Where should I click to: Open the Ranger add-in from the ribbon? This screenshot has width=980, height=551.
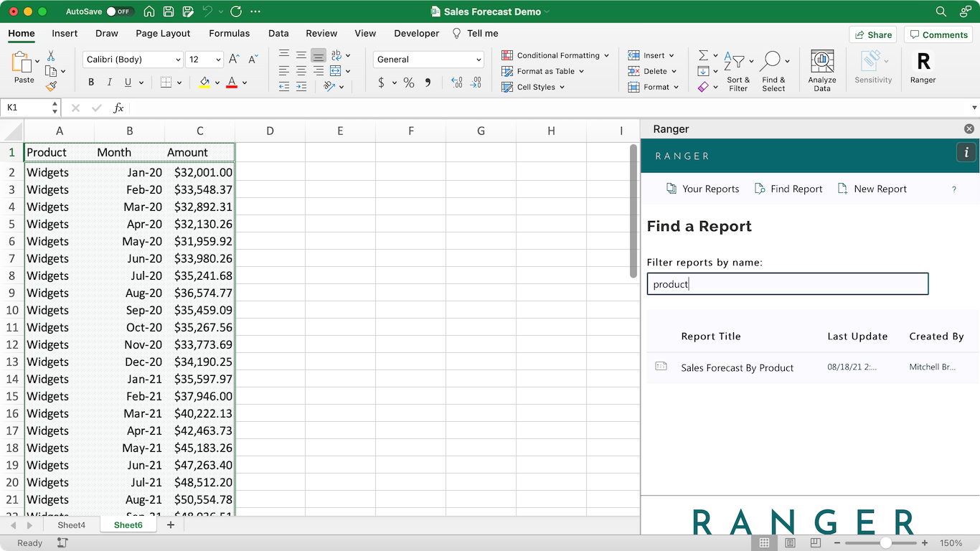[923, 67]
